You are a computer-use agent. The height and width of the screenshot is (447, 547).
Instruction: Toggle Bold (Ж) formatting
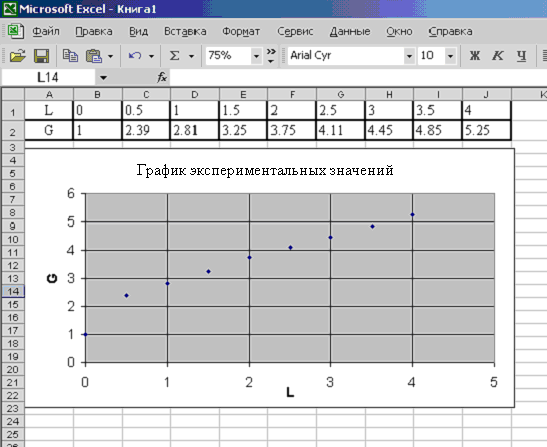tap(474, 56)
